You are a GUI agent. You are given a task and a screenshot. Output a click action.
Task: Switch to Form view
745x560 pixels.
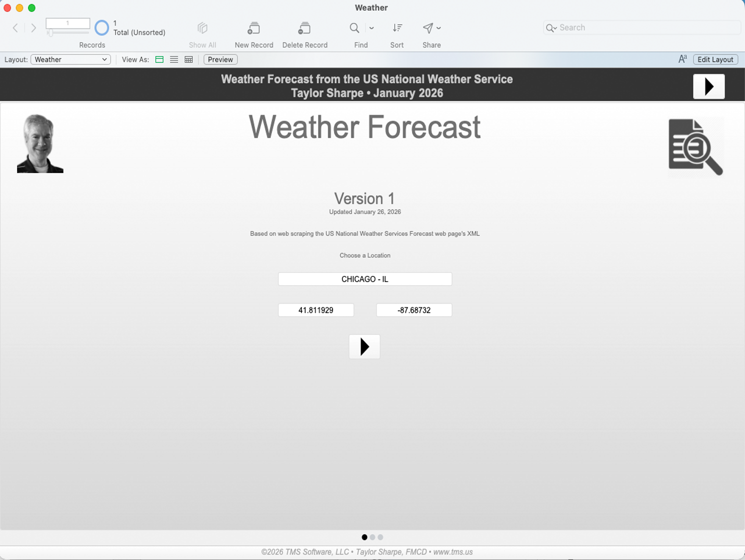pos(159,59)
